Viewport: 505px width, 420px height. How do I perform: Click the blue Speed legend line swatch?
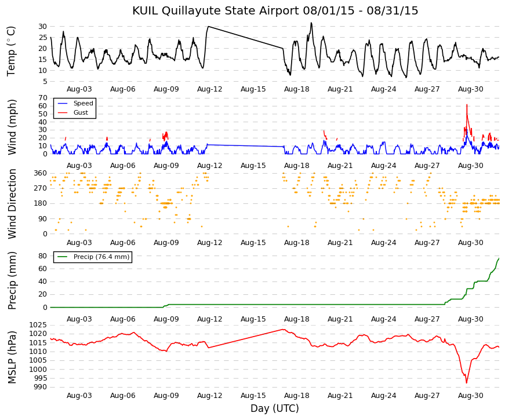(x=63, y=104)
